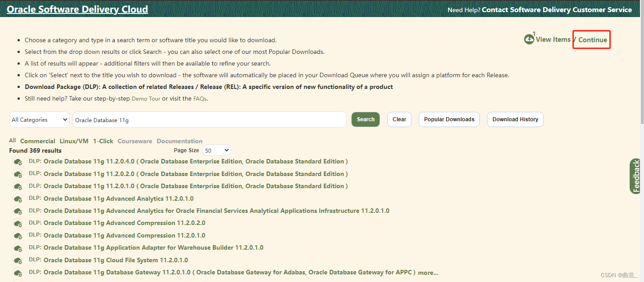Click cloud icon for Advanced Compression 11.2.0.1.0
Screen dimensions: 644x282
(x=18, y=236)
